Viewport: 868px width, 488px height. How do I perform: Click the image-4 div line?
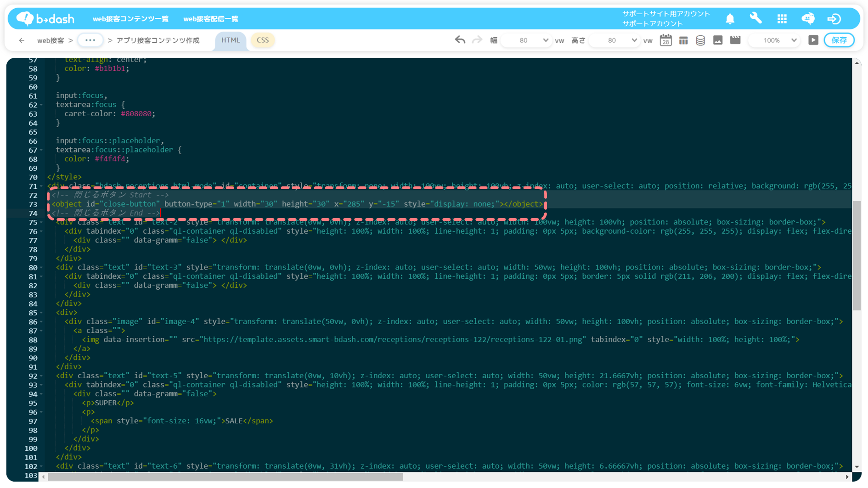click(x=454, y=321)
